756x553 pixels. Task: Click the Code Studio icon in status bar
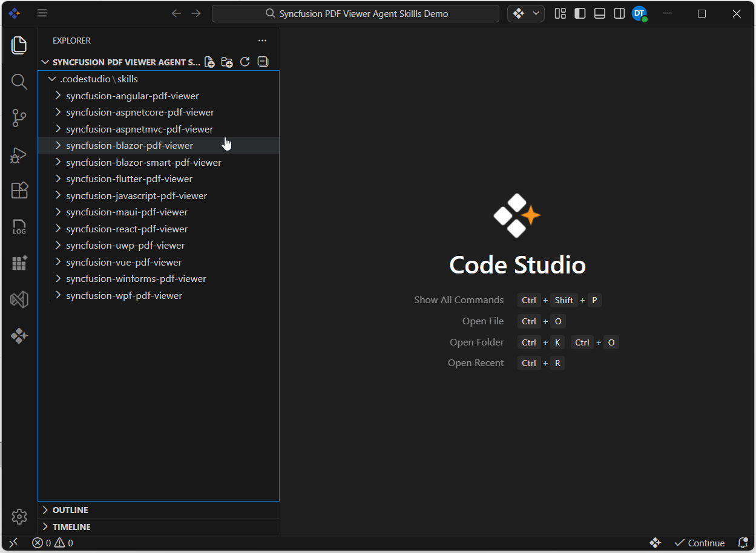[x=655, y=543]
